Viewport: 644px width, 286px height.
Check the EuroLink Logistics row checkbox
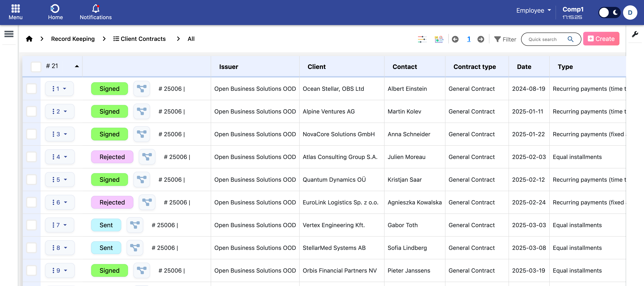(x=32, y=202)
